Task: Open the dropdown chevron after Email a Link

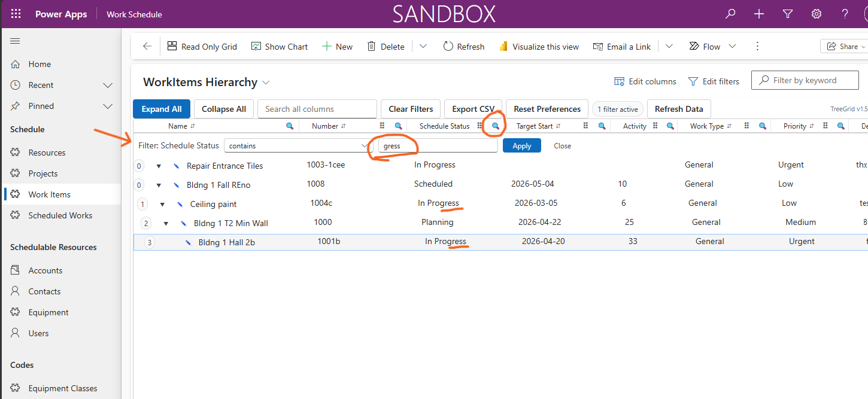Action: point(669,46)
